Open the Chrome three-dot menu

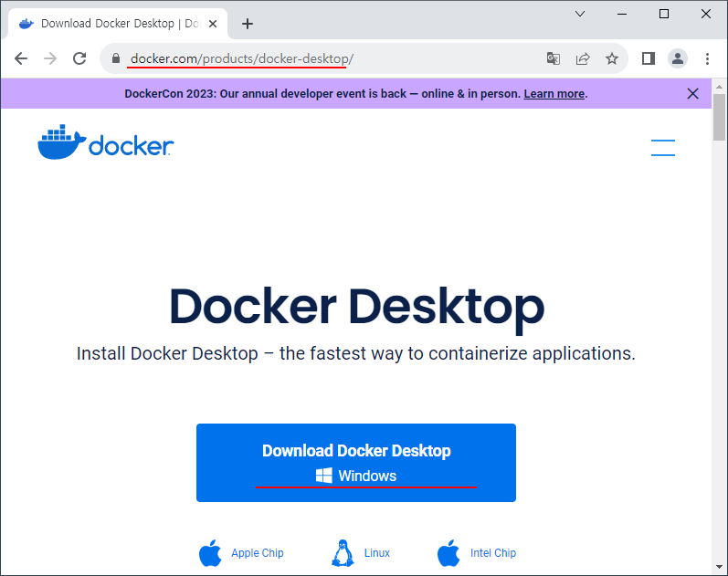pos(707,58)
